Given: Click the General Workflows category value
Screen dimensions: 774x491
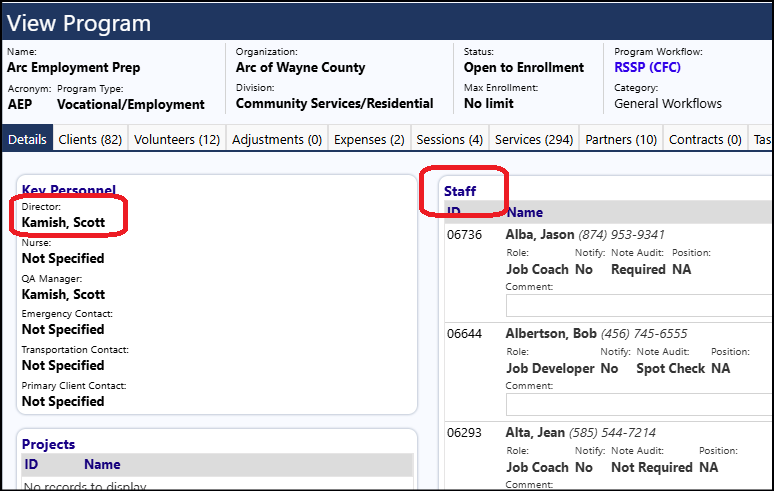Looking at the screenshot, I should click(668, 103).
